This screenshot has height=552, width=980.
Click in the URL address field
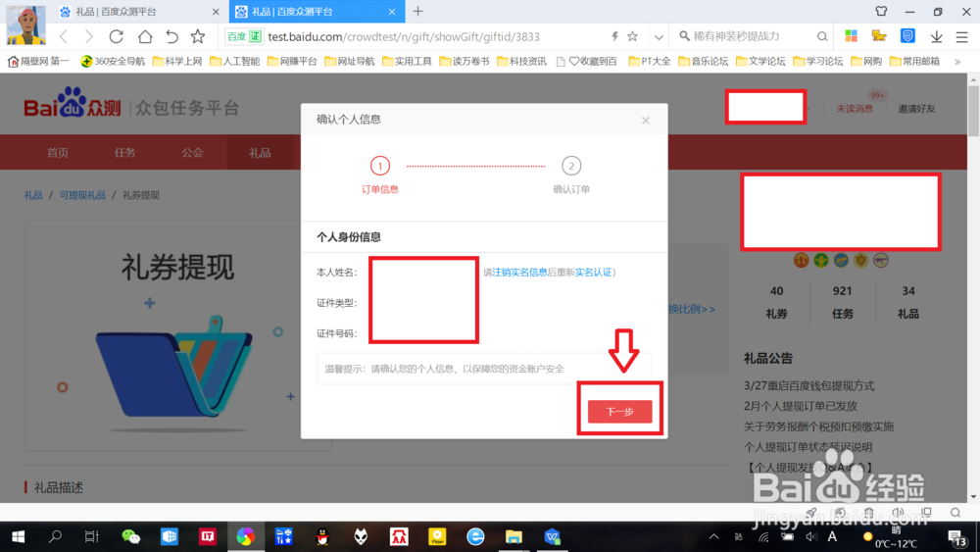pyautogui.click(x=403, y=37)
